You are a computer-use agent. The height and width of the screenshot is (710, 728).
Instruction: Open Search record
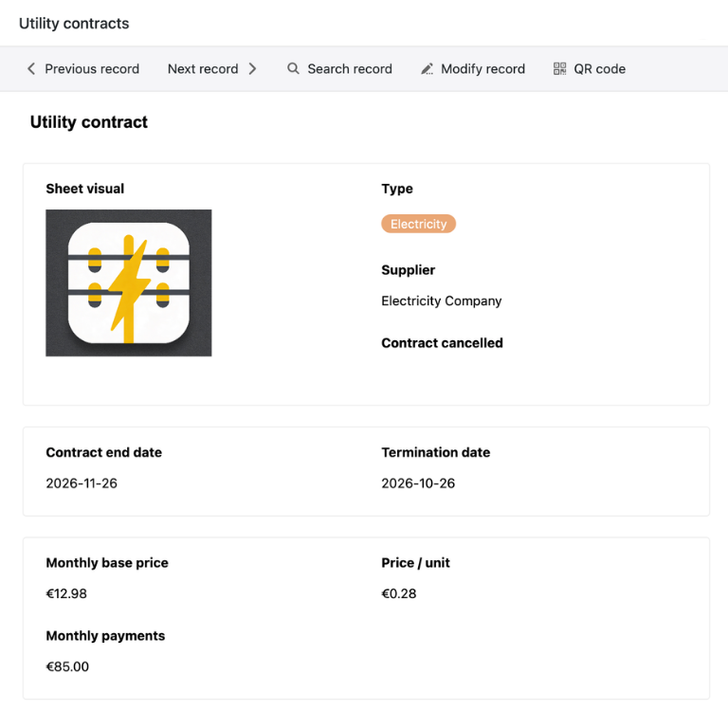(349, 69)
